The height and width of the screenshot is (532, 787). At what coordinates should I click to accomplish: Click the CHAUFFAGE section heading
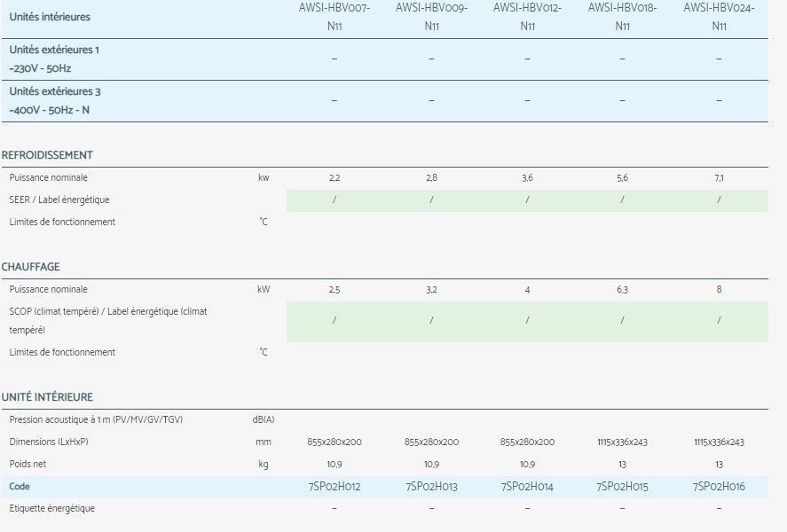pos(31,267)
